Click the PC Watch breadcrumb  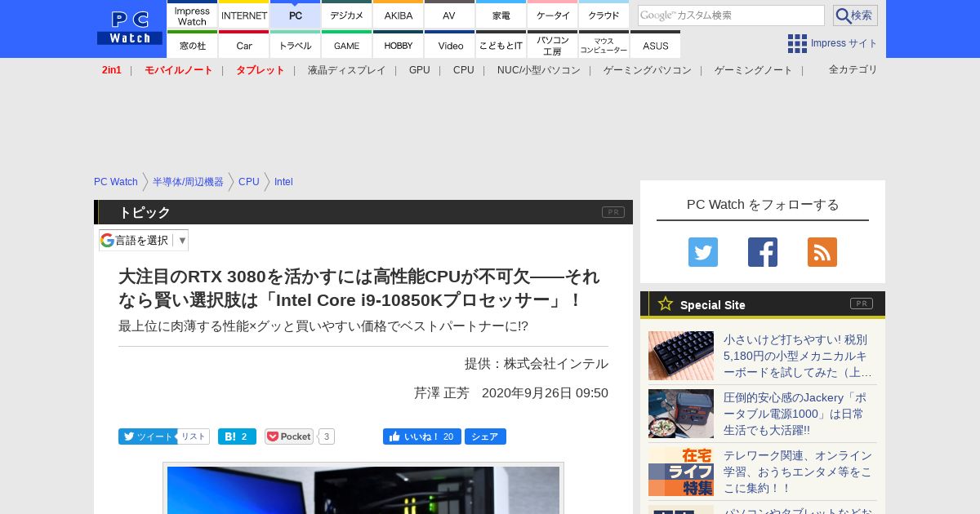tap(116, 182)
